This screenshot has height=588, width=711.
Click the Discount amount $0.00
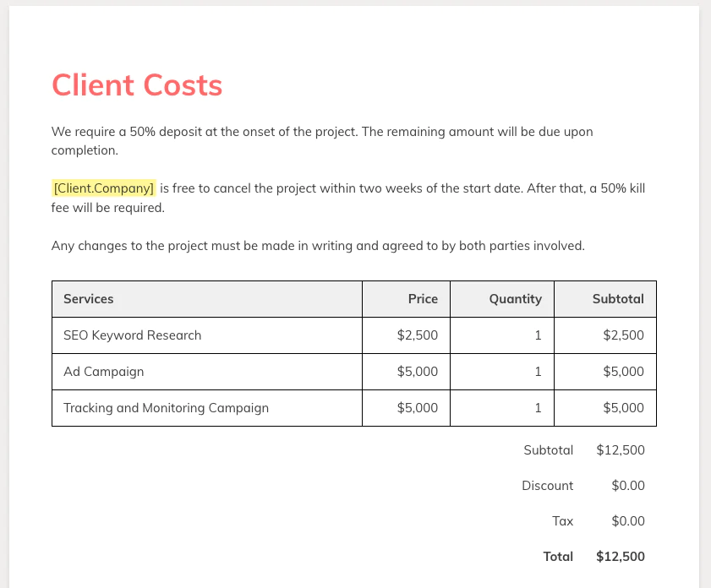click(x=628, y=486)
